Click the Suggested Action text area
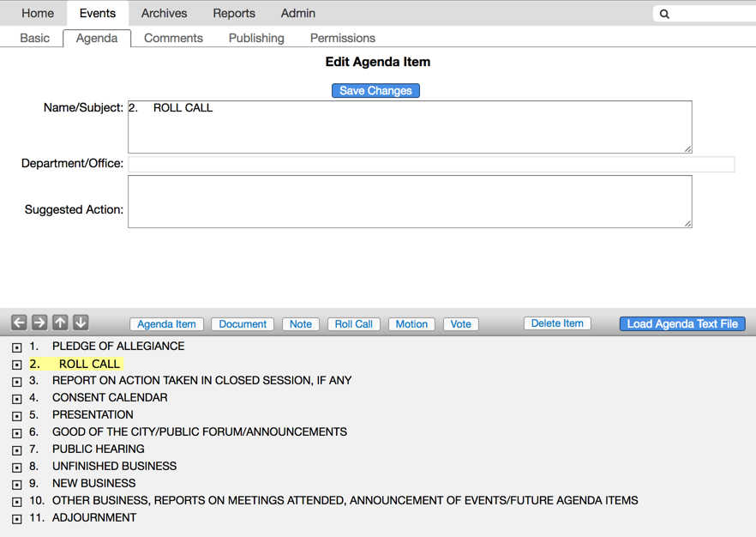This screenshot has width=756, height=537. coord(410,202)
